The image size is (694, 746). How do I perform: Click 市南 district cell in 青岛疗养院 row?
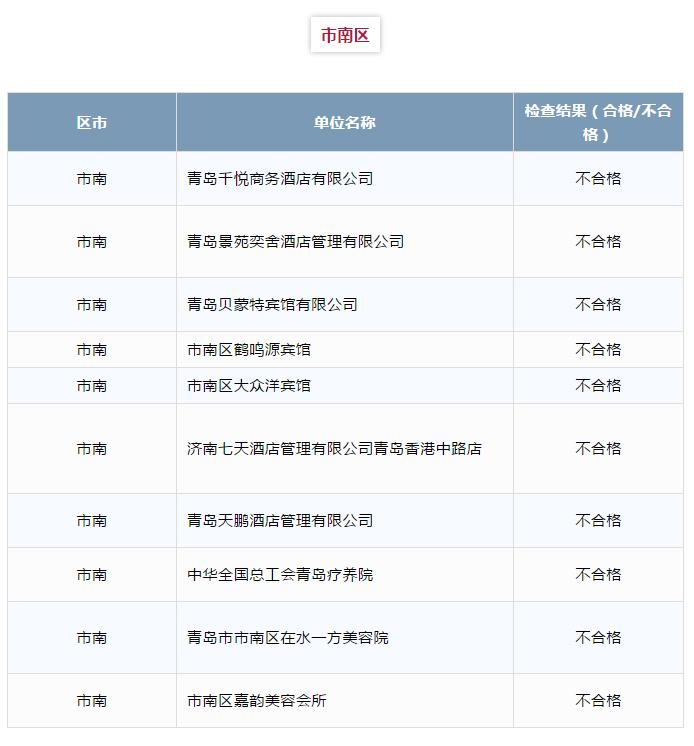point(92,575)
